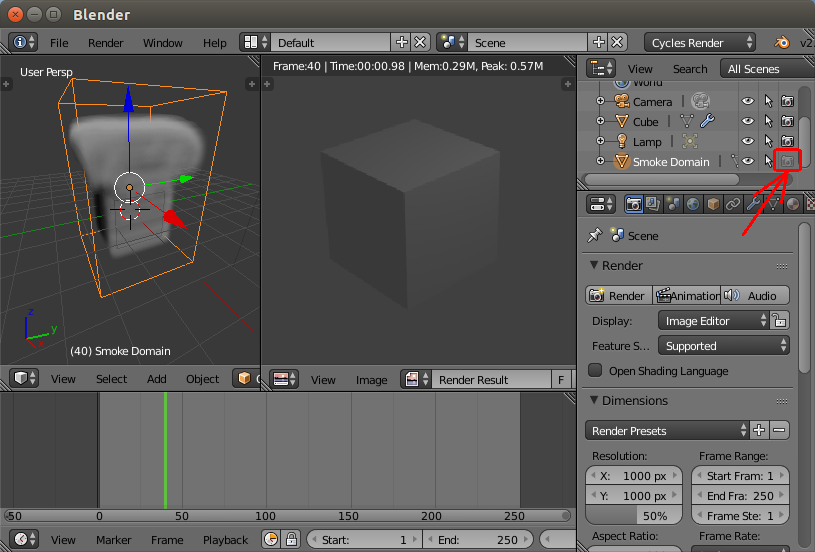Open the screen layout browser icon

(x=255, y=42)
